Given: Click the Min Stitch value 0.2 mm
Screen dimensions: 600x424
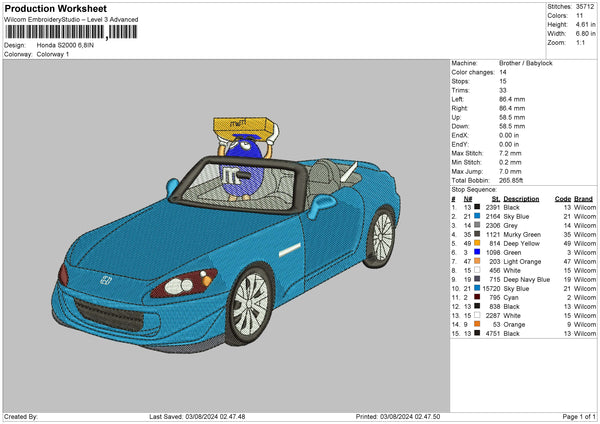Looking at the screenshot, I should (510, 162).
